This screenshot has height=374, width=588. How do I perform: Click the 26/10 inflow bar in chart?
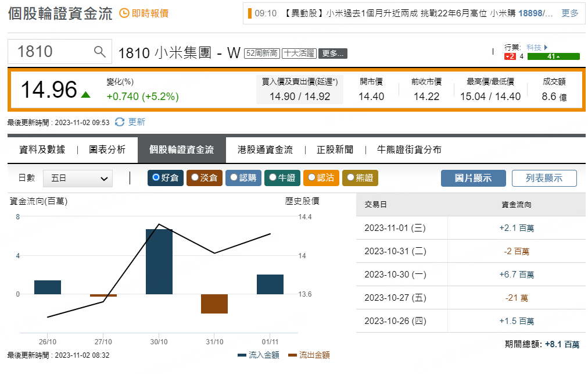(x=48, y=287)
